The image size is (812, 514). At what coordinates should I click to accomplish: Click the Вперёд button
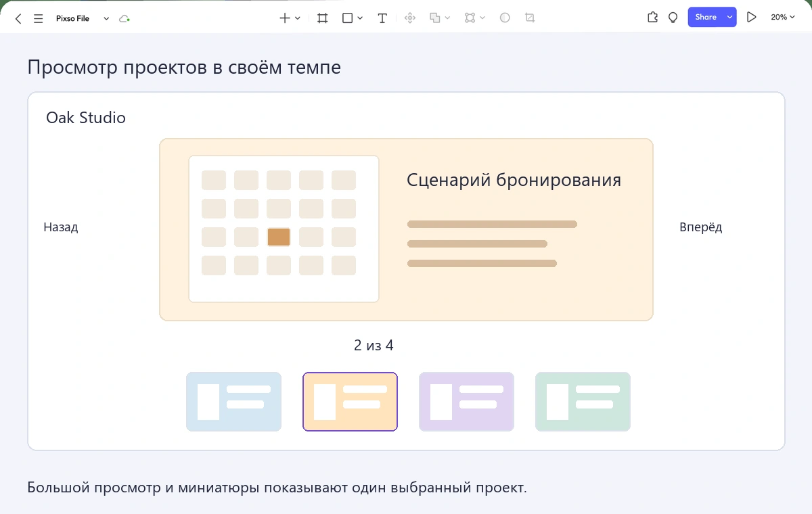(x=701, y=227)
